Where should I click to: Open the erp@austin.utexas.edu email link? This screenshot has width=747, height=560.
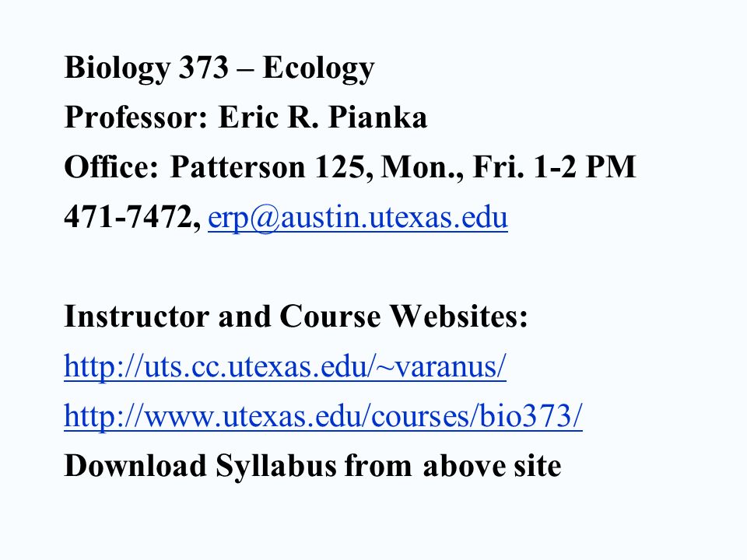[358, 217]
